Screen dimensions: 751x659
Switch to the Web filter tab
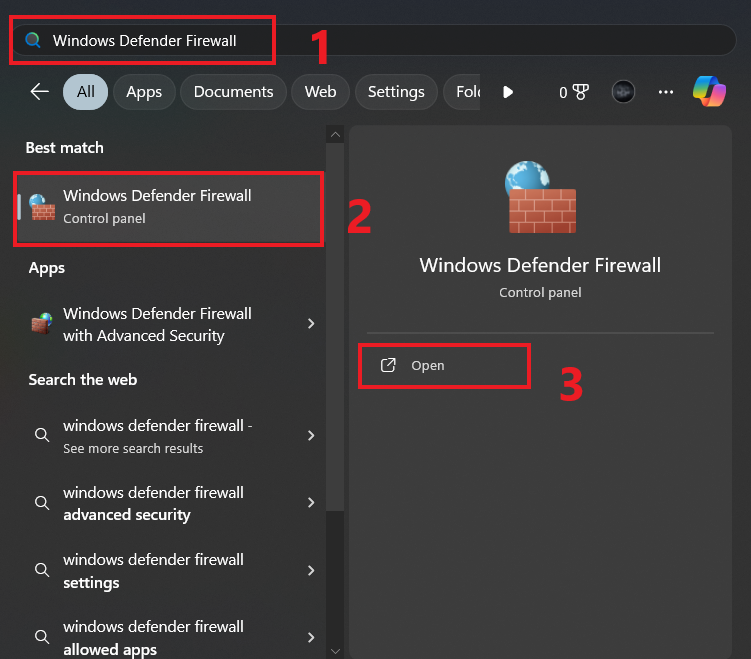click(320, 91)
